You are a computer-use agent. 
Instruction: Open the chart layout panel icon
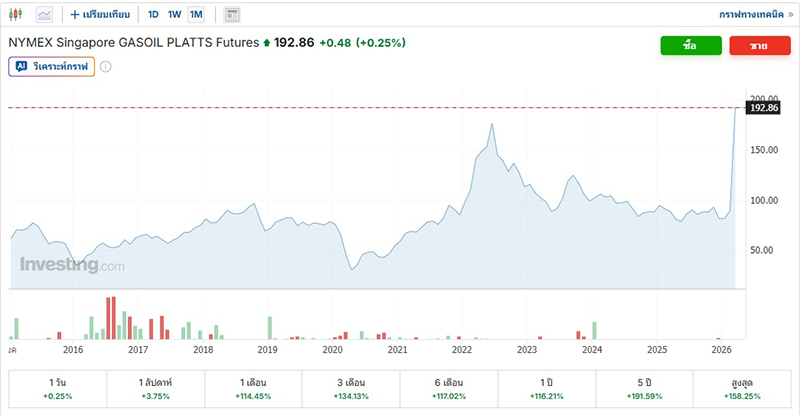pos(232,15)
